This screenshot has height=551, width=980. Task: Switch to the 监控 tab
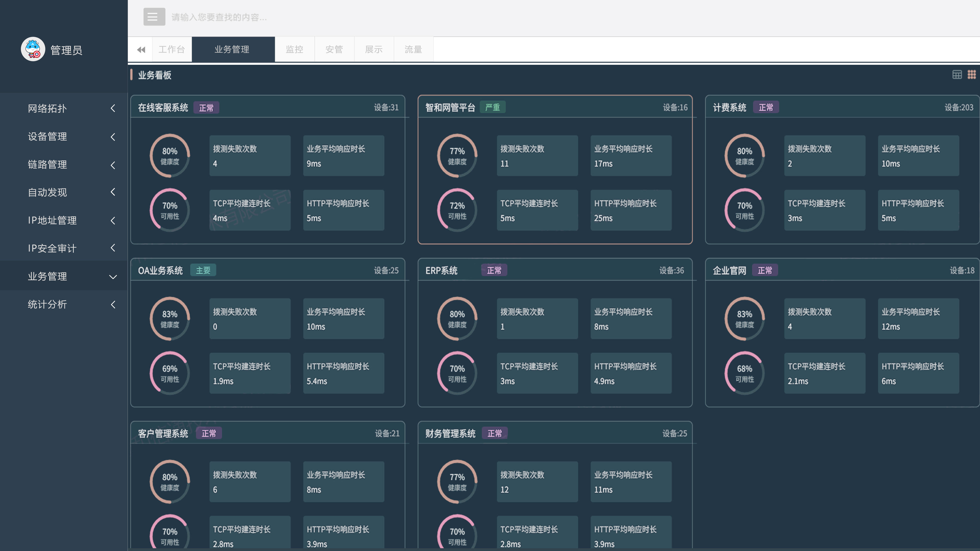[x=295, y=49]
